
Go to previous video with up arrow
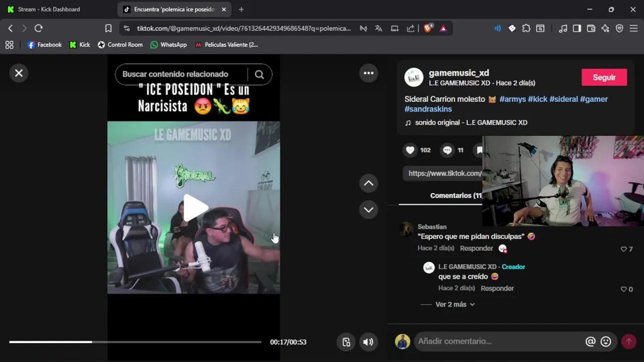pos(369,183)
